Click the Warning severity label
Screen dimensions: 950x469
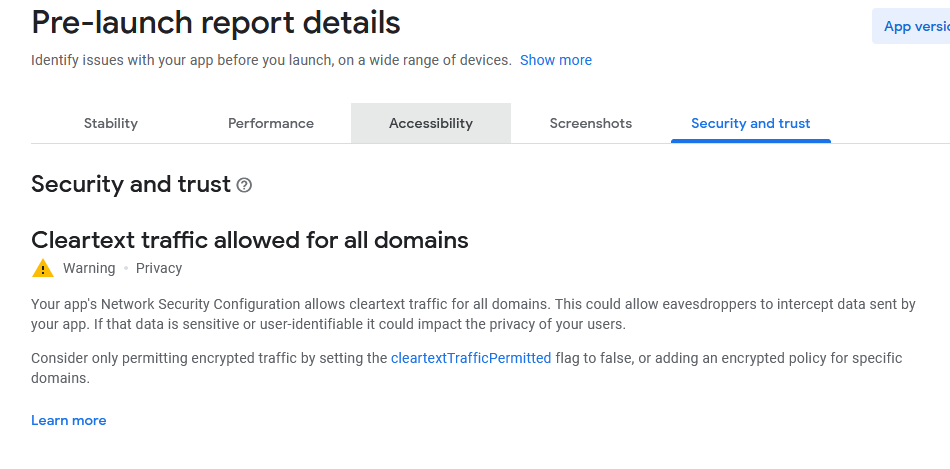89,268
